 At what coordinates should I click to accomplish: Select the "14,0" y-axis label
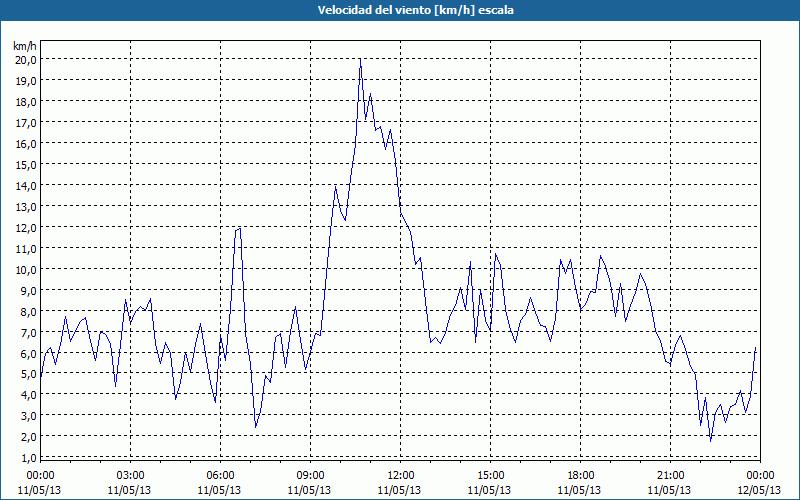click(26, 185)
